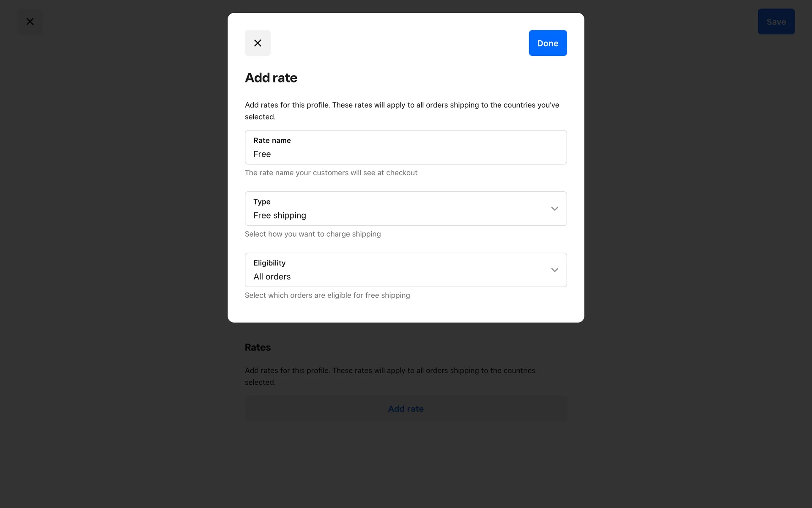
Task: Click the "Rates" section heading
Action: [258, 348]
